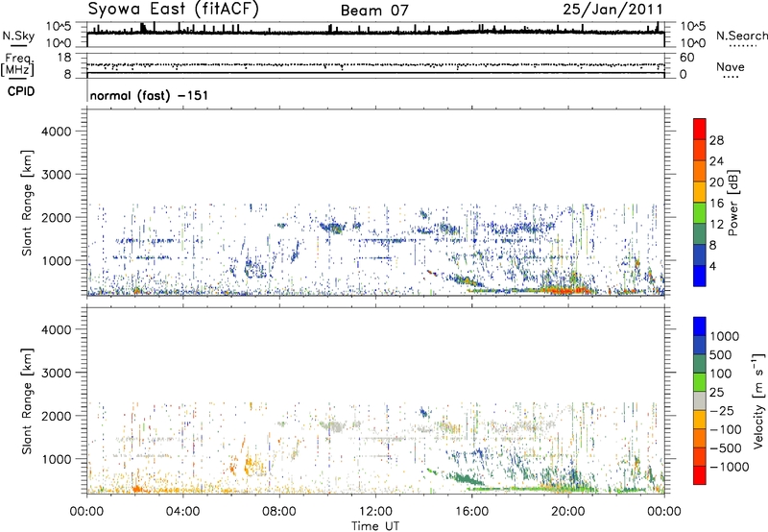Click the '18' tick on frequency axis
Image resolution: width=768 pixels, height=532 pixels.
click(x=63, y=58)
